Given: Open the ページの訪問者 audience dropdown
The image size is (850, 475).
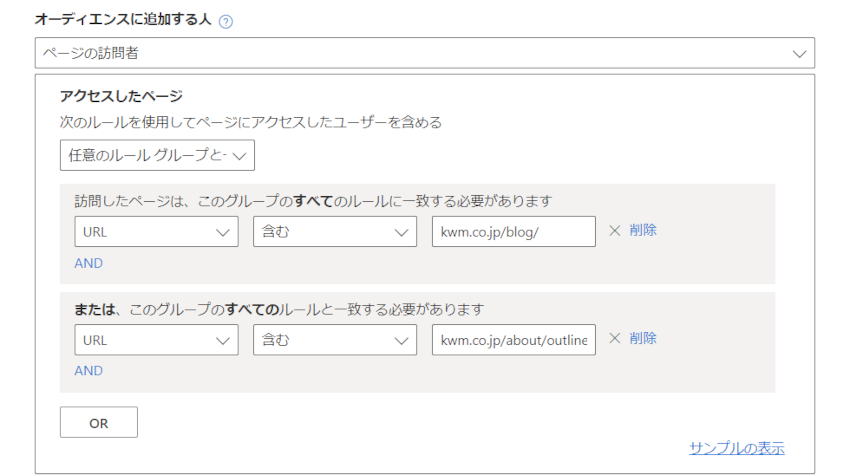Looking at the screenshot, I should [425, 53].
